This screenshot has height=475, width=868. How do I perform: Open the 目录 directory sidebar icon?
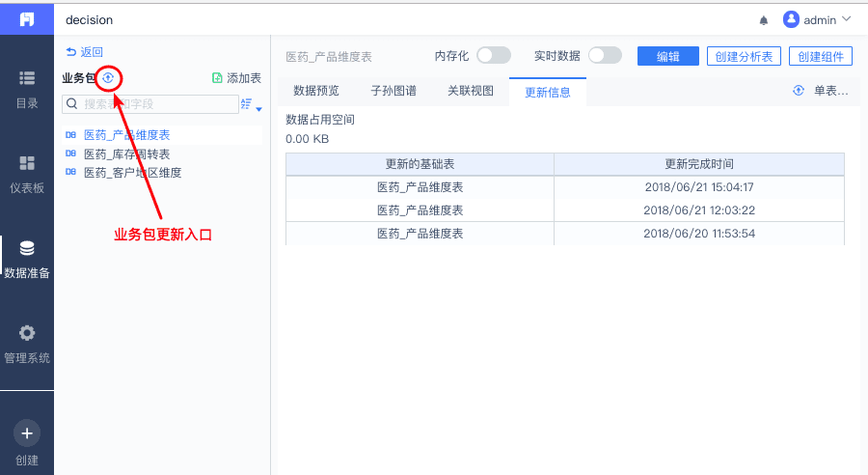(27, 78)
